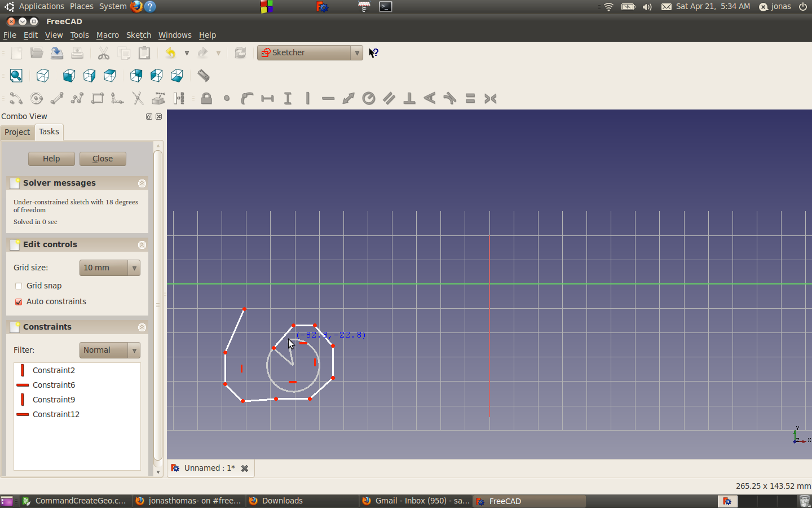Select Constraint9 in the constraints list
This screenshot has height=508, width=812.
[54, 400]
